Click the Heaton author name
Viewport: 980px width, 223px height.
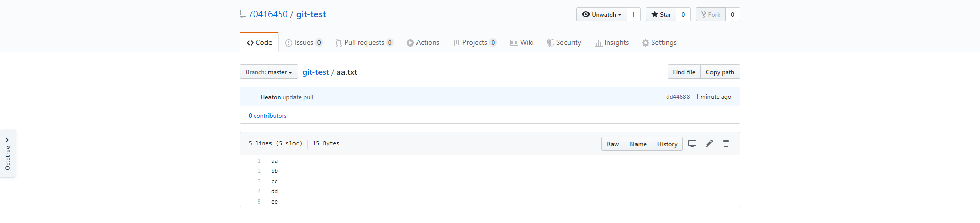pyautogui.click(x=271, y=97)
